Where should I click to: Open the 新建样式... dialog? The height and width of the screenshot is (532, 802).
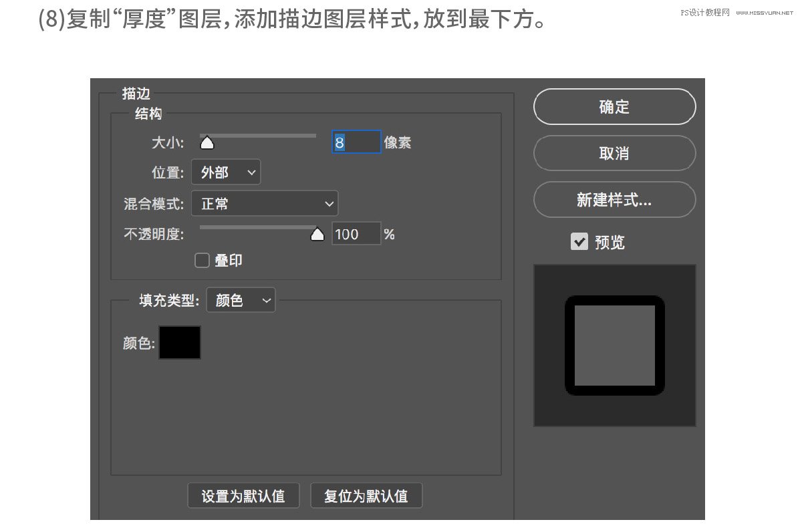(x=614, y=200)
